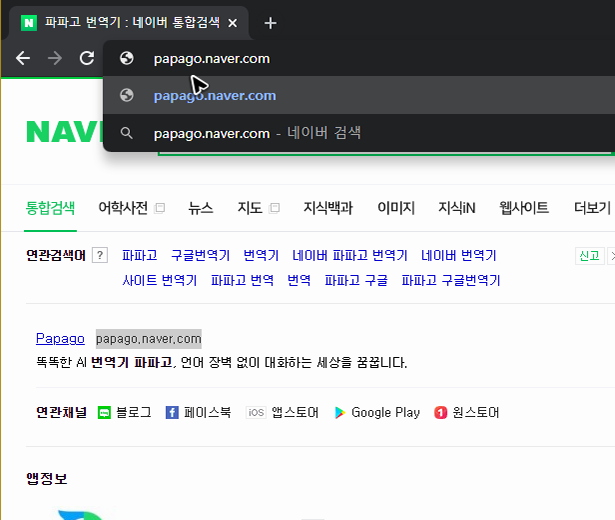615x520 pixels.
Task: Click related search 네이버 파파고 번역기
Action: [x=350, y=255]
